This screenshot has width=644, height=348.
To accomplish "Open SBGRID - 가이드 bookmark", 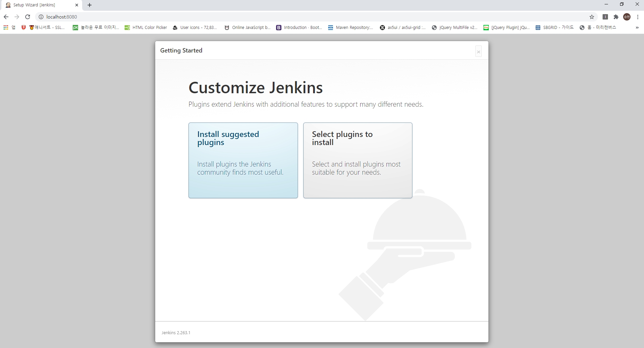I will tap(554, 28).
